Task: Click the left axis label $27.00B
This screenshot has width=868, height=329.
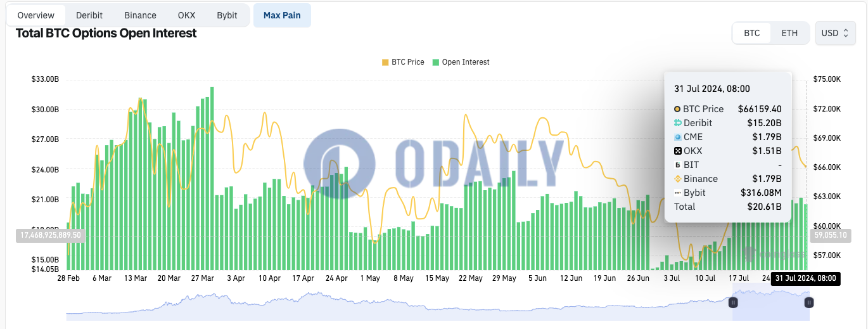Action: point(45,139)
